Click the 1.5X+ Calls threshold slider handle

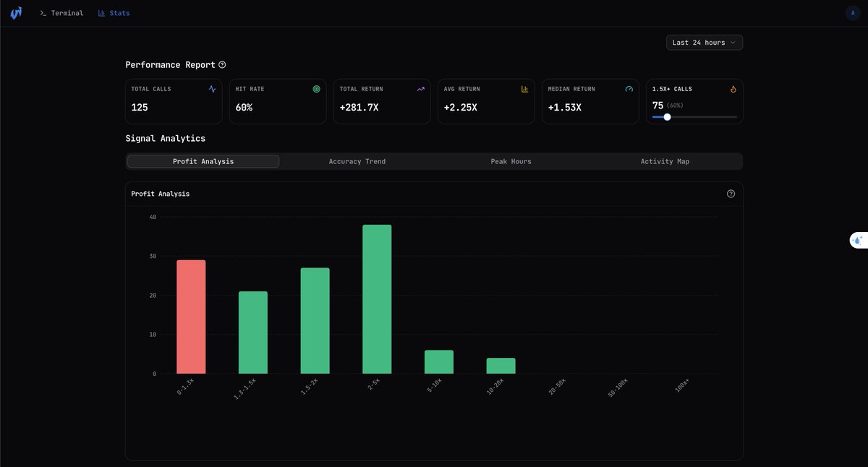667,116
